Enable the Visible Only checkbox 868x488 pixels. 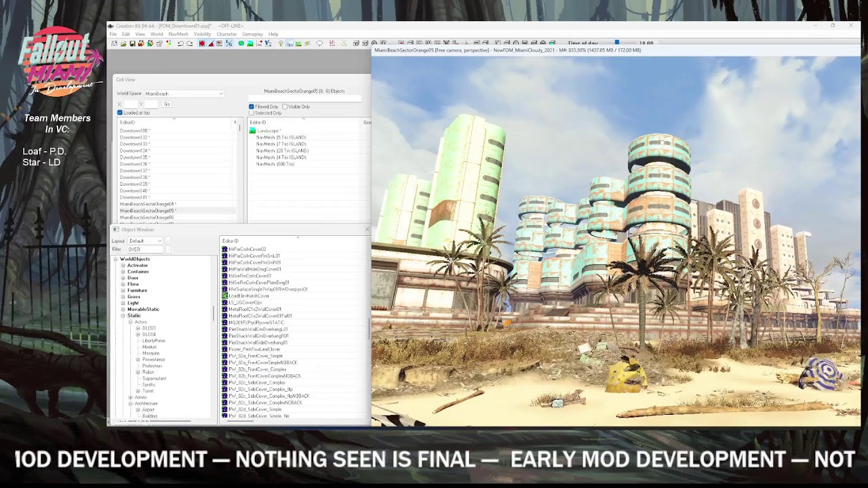[x=285, y=106]
